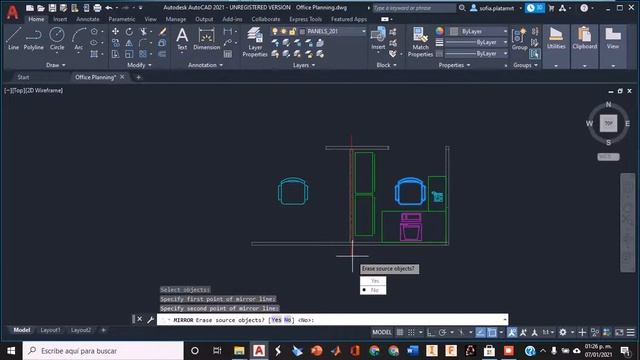Select the Dimension tool
The height and width of the screenshot is (360, 640).
(x=207, y=39)
